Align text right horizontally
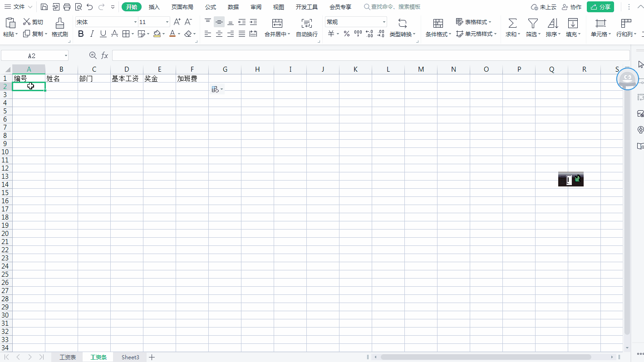644x362 pixels. point(231,34)
